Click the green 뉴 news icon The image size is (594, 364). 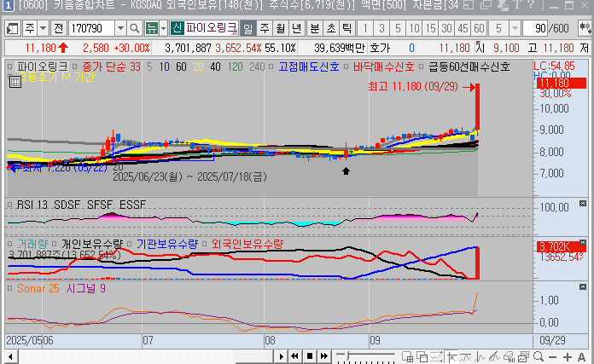(152, 28)
